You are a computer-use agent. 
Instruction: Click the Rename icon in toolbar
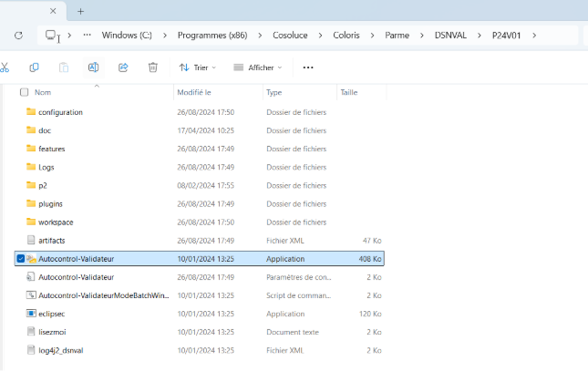coord(93,67)
